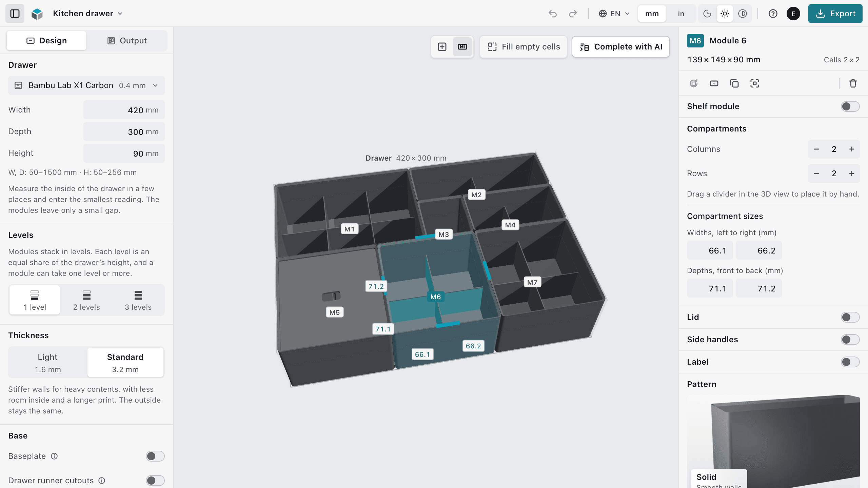Increase Rows with plus stepper
This screenshot has height=488, width=868.
pos(852,174)
